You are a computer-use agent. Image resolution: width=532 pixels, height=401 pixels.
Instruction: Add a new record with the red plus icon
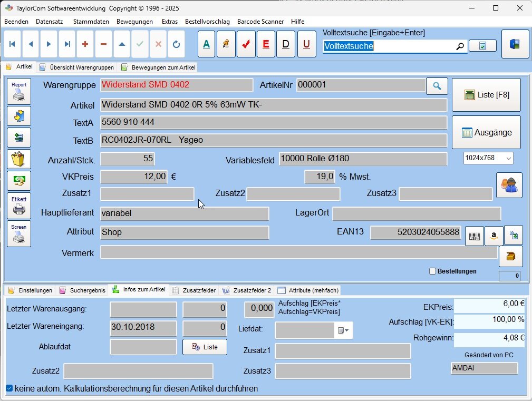85,44
